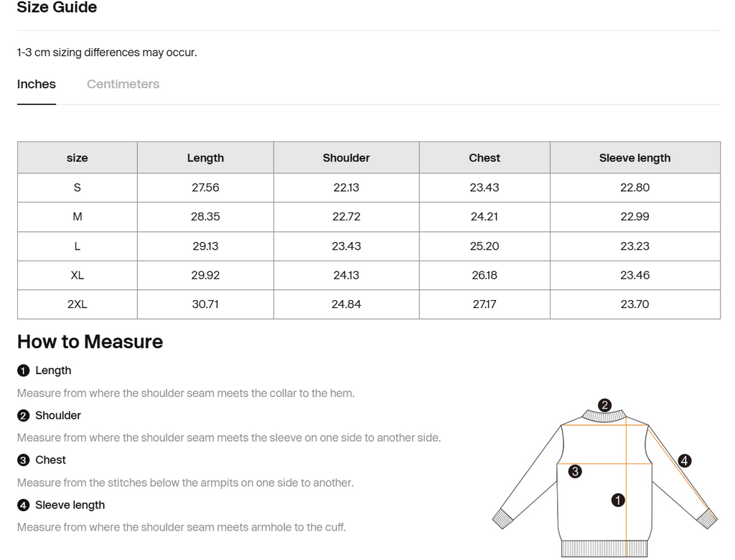The width and height of the screenshot is (735, 560).
Task: Click marker 2 on sweater collar diagram
Action: tap(605, 406)
